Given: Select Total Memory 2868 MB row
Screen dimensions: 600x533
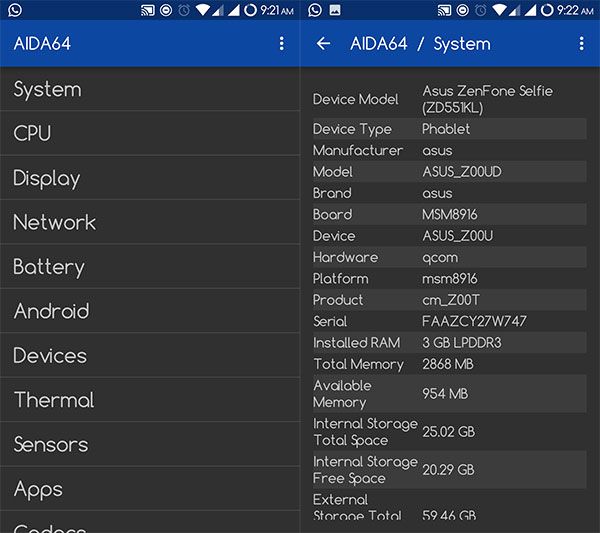Looking at the screenshot, I should tap(450, 364).
